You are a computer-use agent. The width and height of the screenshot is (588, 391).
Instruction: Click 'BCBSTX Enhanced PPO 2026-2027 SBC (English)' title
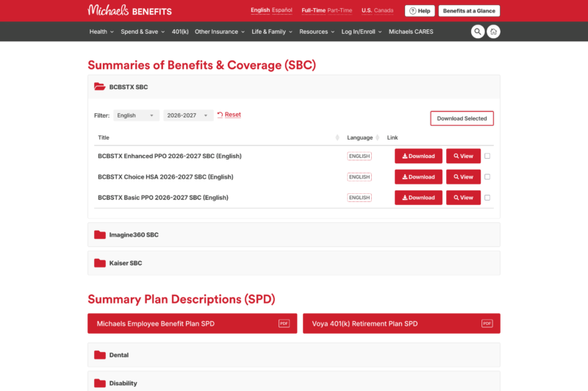point(170,156)
